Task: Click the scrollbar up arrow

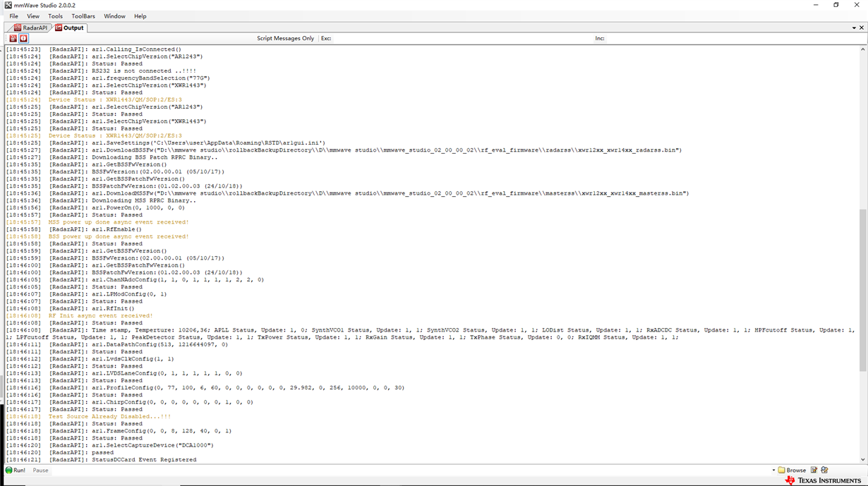Action: pyautogui.click(x=863, y=49)
